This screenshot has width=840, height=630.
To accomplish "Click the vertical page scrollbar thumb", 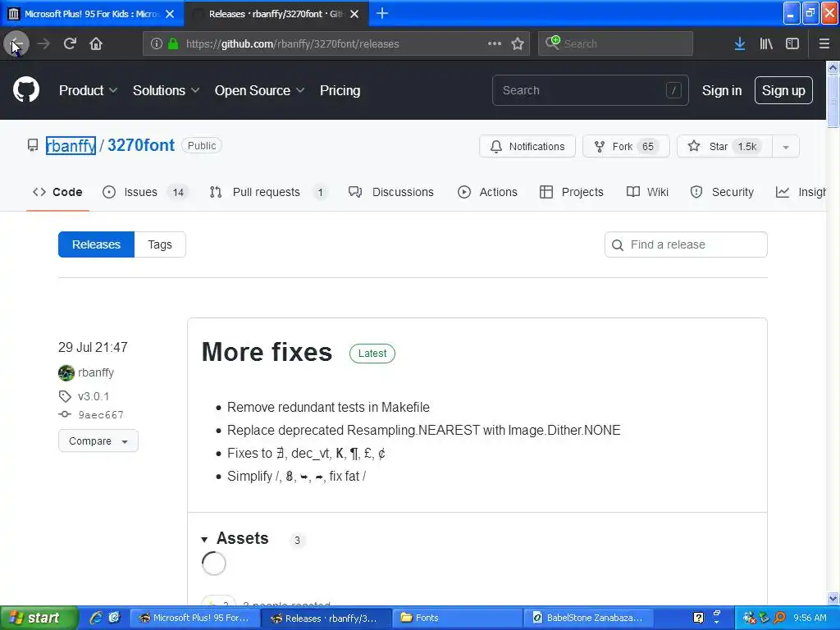I will tap(833, 101).
